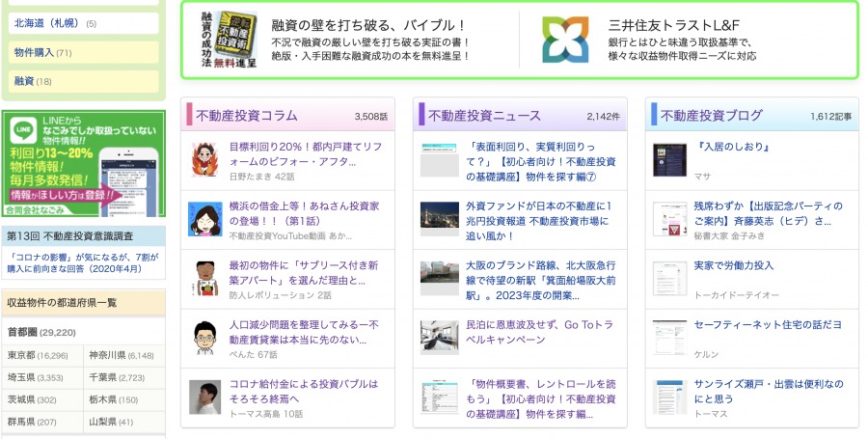Click the 物件概要書 document thumbnail
The width and height of the screenshot is (868, 439).
[440, 397]
